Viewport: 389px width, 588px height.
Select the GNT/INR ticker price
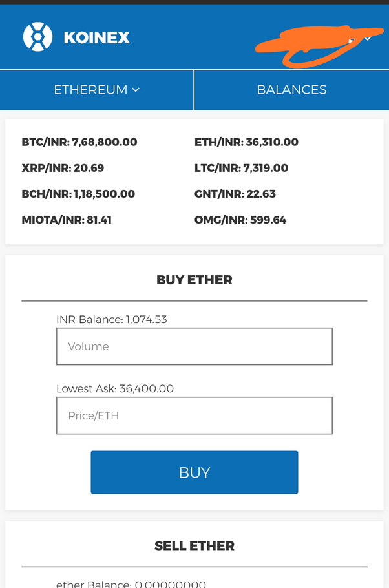coord(235,194)
